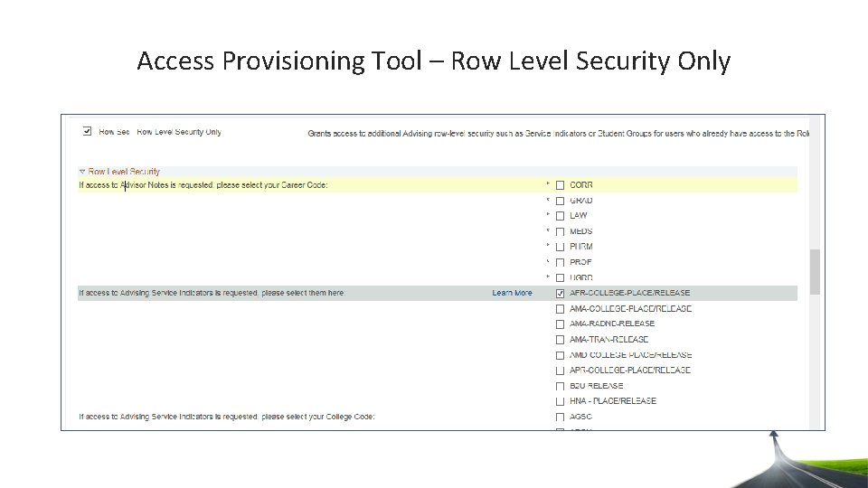Select the PROF career code checkbox
Image resolution: width=868 pixels, height=488 pixels.
pyautogui.click(x=561, y=262)
